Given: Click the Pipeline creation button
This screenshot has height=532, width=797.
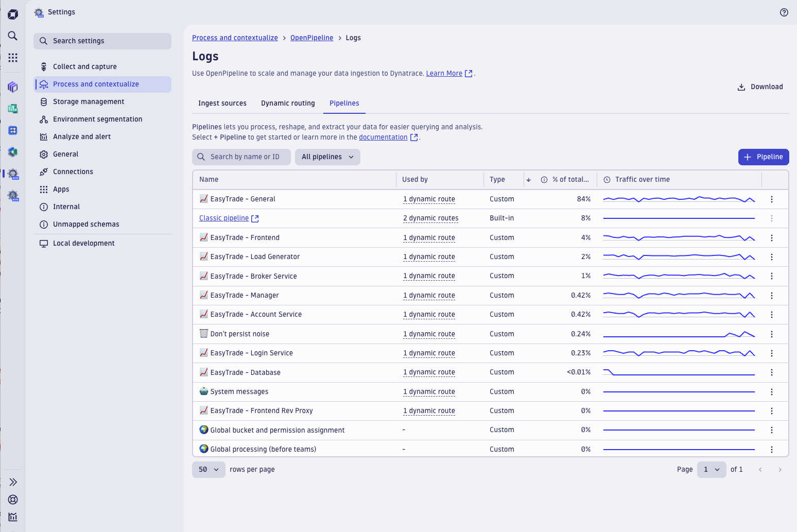Looking at the screenshot, I should [764, 157].
